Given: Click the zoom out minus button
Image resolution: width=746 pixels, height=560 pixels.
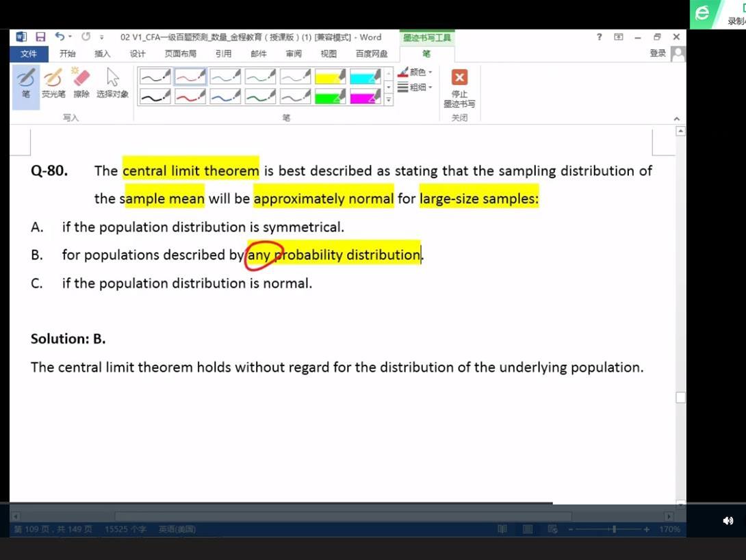Looking at the screenshot, I should pos(571,529).
